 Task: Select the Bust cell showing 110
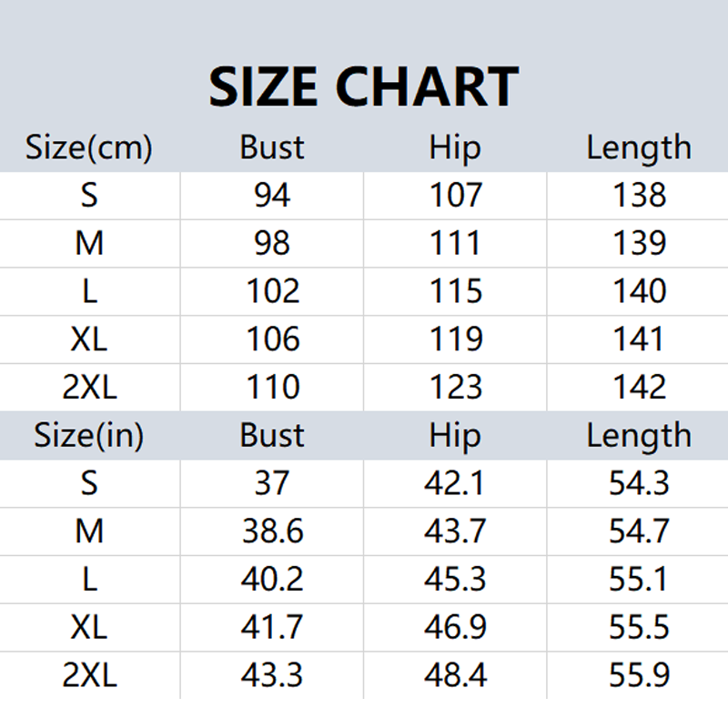pyautogui.click(x=272, y=388)
